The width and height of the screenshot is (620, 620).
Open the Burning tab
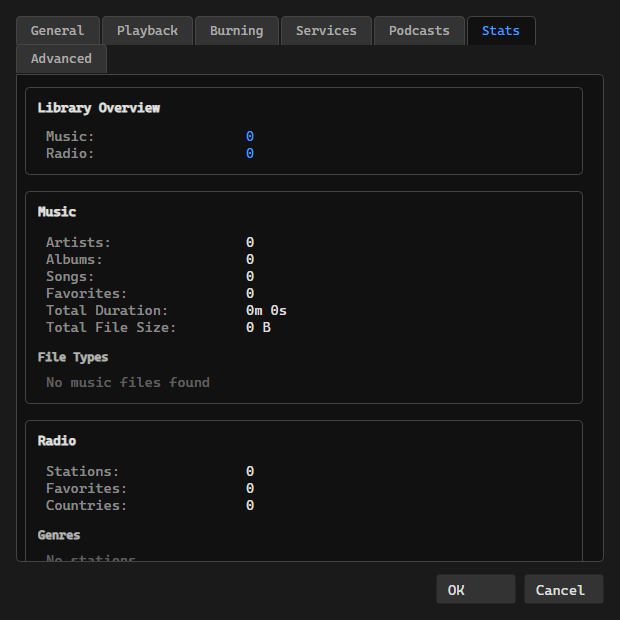click(x=236, y=30)
